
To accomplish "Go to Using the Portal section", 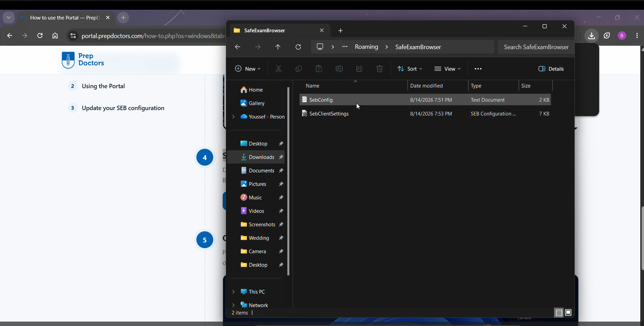I will coord(103,86).
